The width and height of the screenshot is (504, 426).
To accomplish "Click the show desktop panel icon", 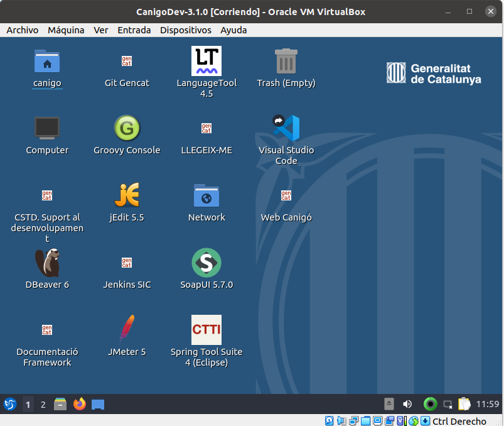I will [98, 405].
